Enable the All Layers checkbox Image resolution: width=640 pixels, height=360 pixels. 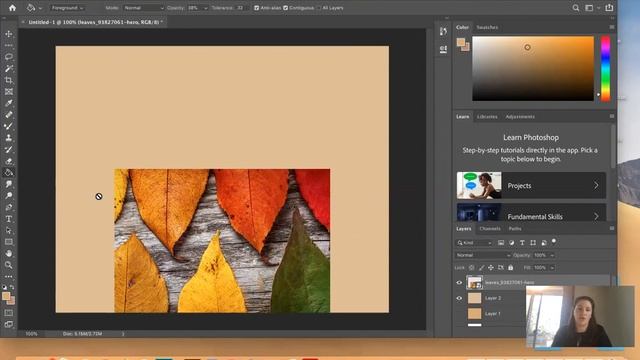[x=319, y=8]
